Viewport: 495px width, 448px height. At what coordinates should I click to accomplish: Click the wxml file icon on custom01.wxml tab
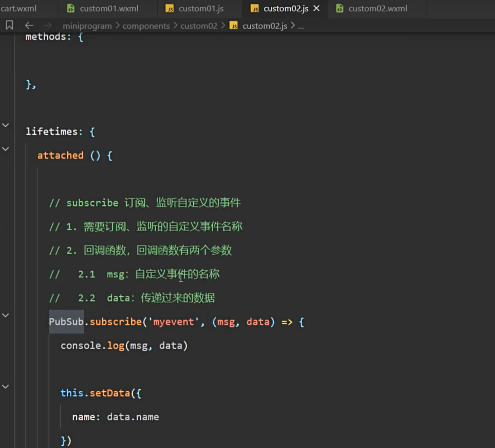(71, 8)
